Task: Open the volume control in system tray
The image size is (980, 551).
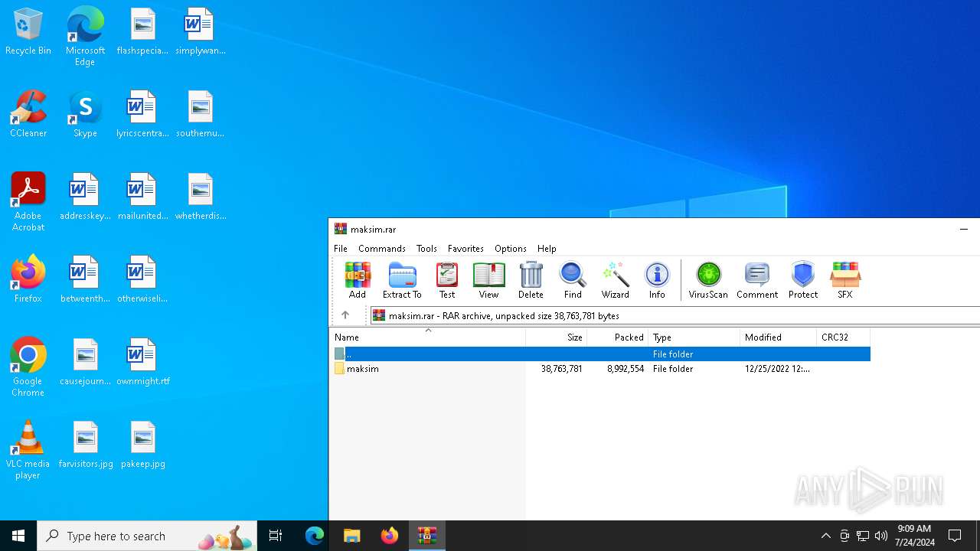Action: click(881, 536)
